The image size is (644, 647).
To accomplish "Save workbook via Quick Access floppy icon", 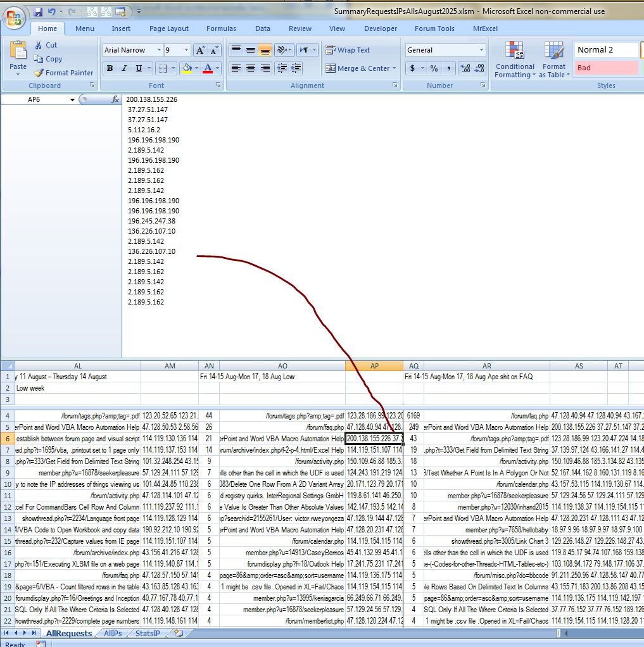I will click(38, 12).
